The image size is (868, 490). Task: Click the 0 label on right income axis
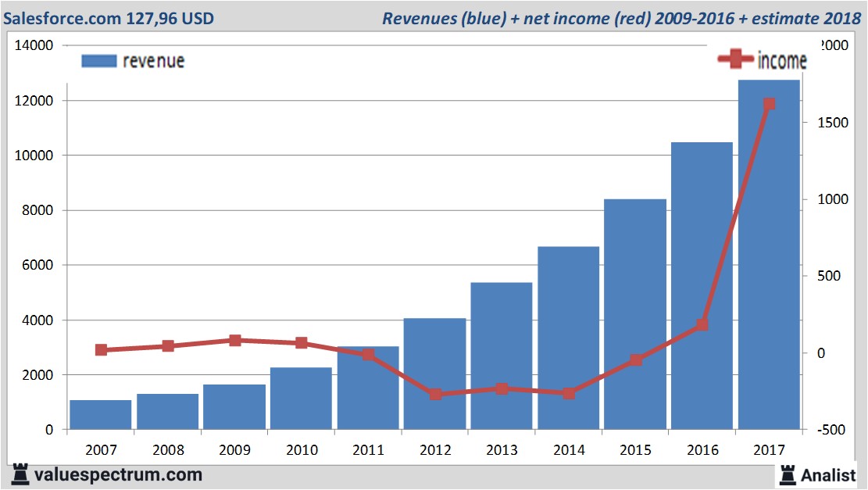tap(821, 352)
